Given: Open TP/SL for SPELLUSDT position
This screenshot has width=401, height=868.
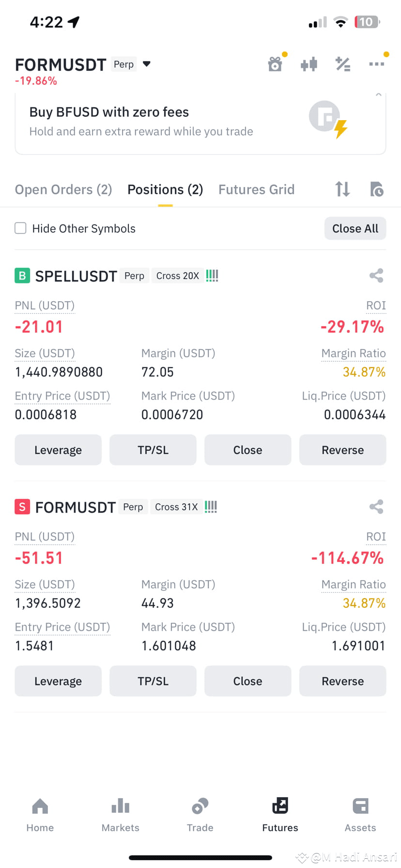Looking at the screenshot, I should [x=153, y=450].
